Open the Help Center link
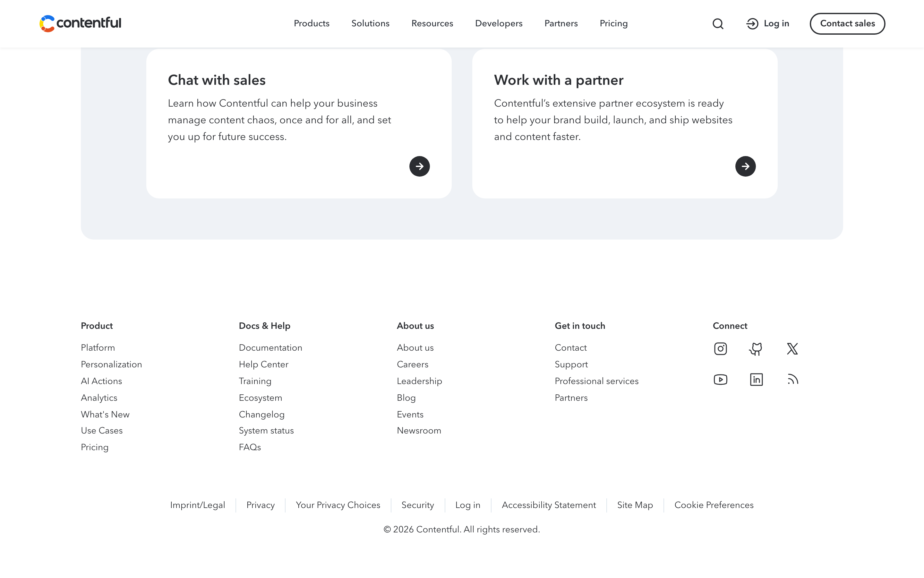This screenshot has height=578, width=924. click(263, 365)
